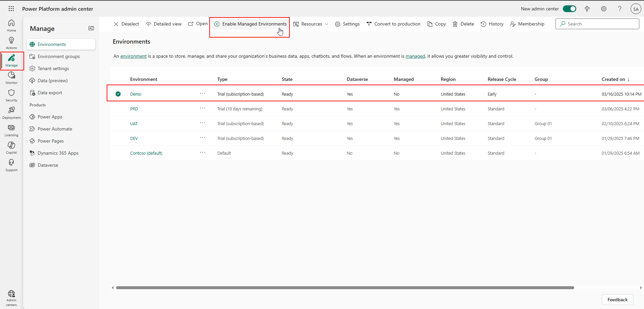The height and width of the screenshot is (309, 644).
Task: Open the Contoso (default) environment link
Action: click(146, 153)
